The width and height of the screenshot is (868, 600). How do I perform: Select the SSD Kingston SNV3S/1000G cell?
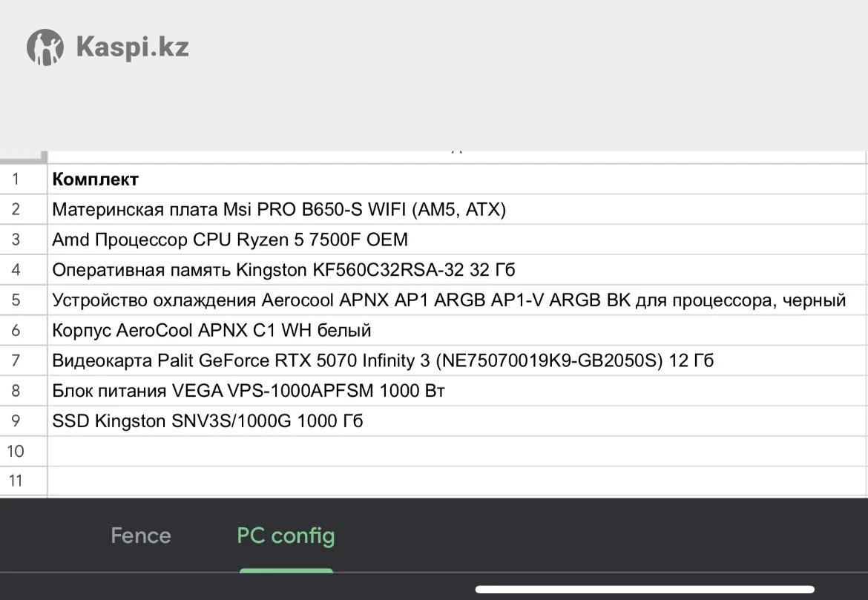click(x=208, y=421)
